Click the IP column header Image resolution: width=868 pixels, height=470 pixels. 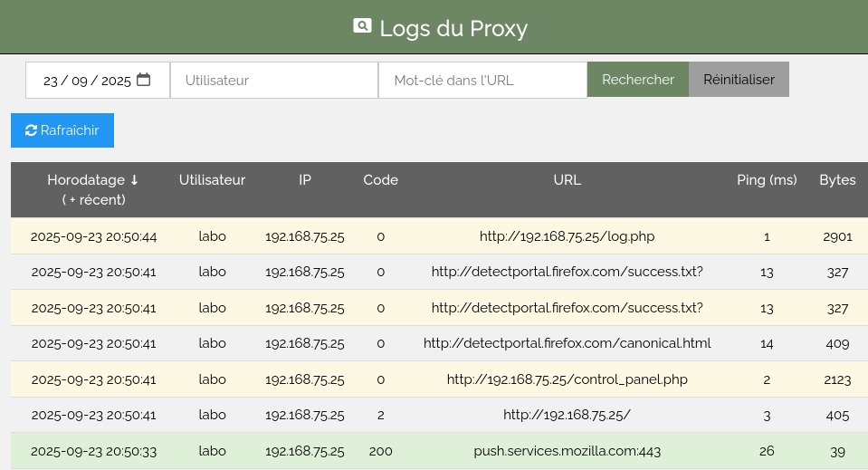click(x=305, y=180)
